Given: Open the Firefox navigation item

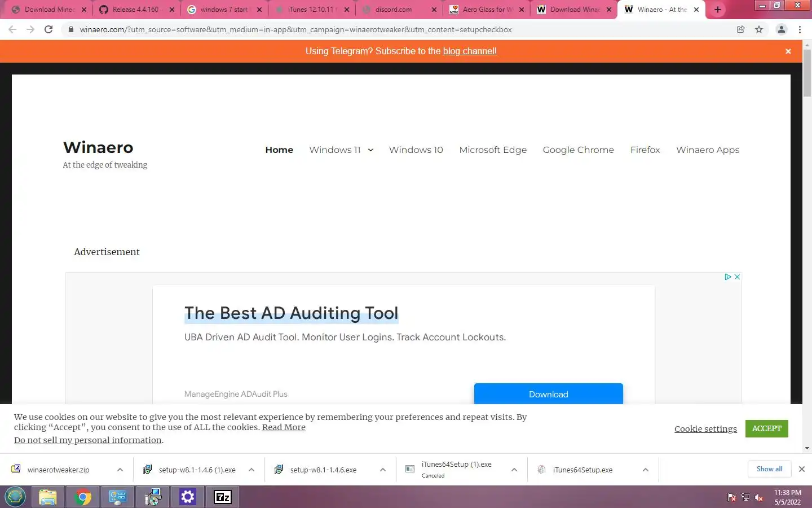Looking at the screenshot, I should click(x=645, y=150).
